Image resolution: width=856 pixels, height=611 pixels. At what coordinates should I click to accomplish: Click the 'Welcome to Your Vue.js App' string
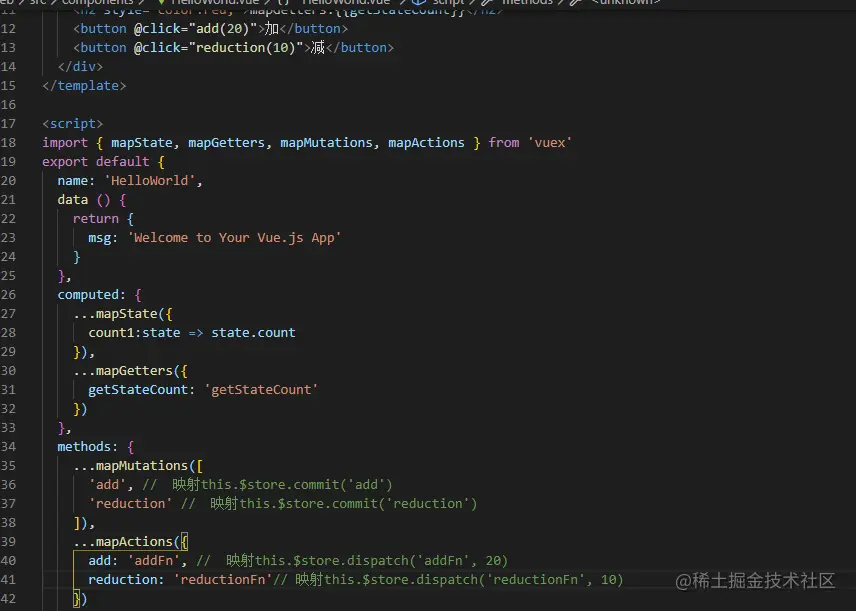tap(234, 238)
